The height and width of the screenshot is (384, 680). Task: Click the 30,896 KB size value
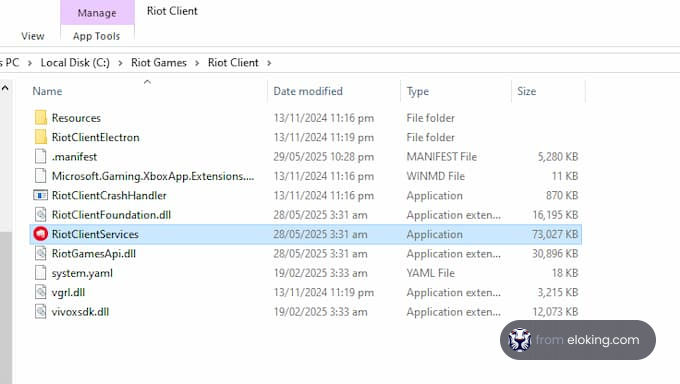[x=555, y=254]
